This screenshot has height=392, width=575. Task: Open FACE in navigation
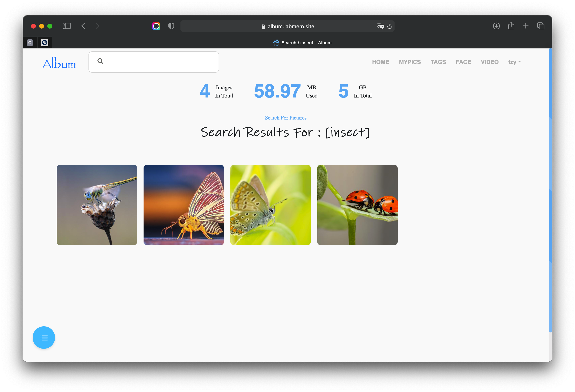click(x=463, y=62)
